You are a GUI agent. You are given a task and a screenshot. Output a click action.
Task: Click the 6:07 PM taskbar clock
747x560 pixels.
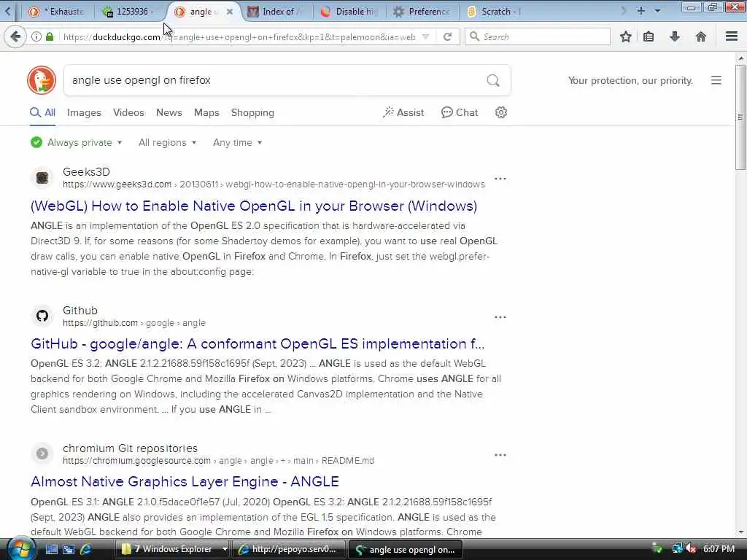719,549
